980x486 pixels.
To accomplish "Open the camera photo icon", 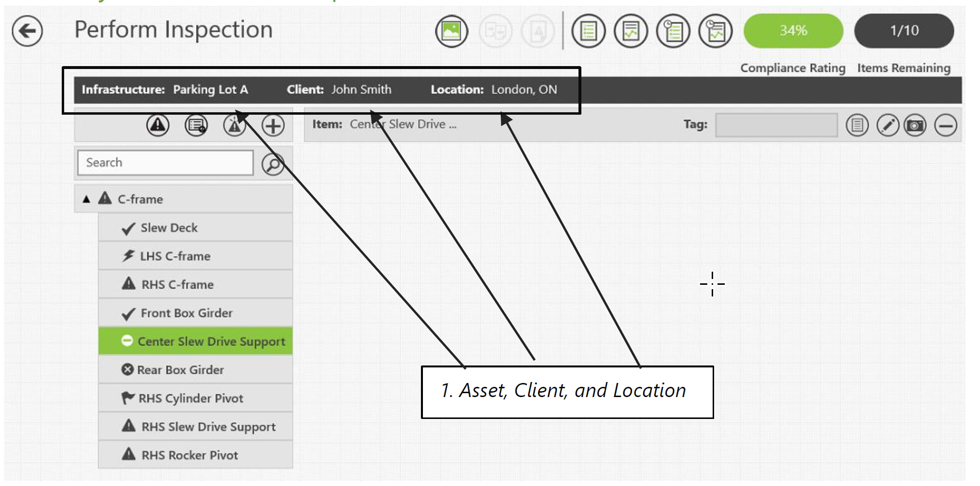I will tap(915, 126).
